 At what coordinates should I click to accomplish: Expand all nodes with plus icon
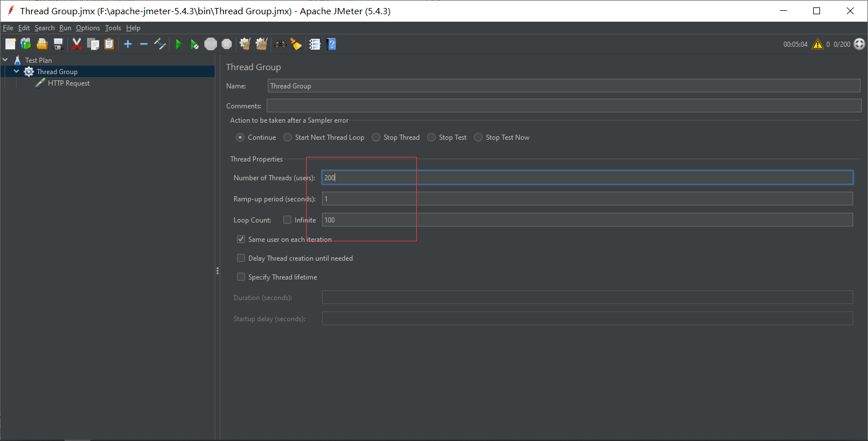click(128, 44)
